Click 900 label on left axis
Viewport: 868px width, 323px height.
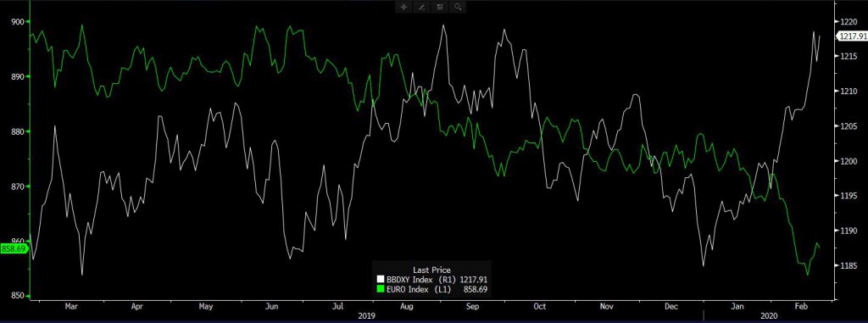17,21
